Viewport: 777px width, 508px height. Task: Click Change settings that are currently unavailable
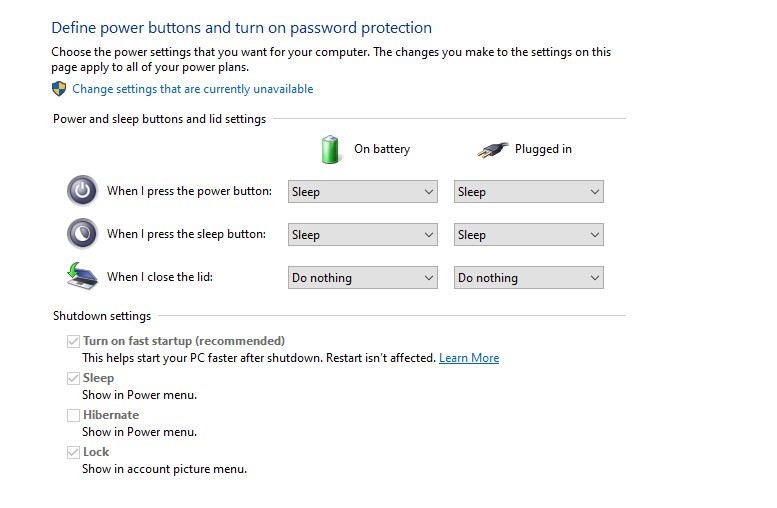coord(192,89)
